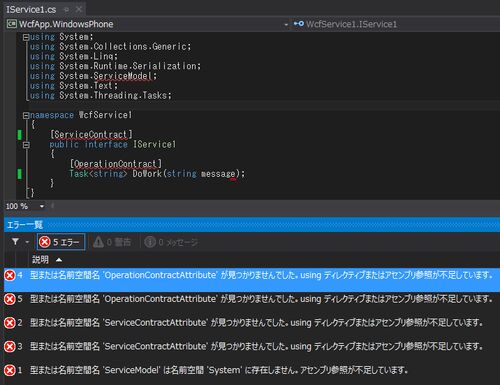Screen dimensions: 500x385
Task: Click the エラー一覧 panel title
Action: pyautogui.click(x=25, y=225)
